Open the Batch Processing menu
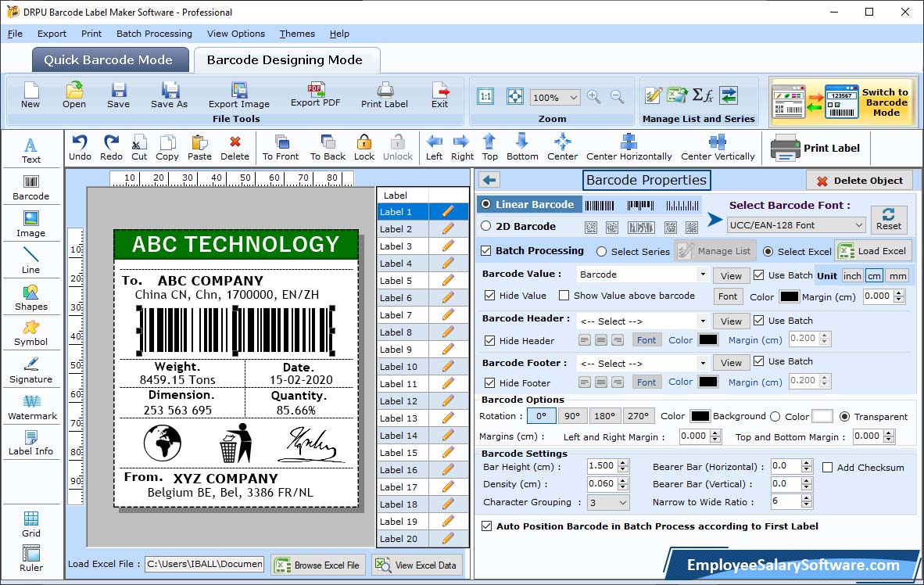 (x=154, y=34)
